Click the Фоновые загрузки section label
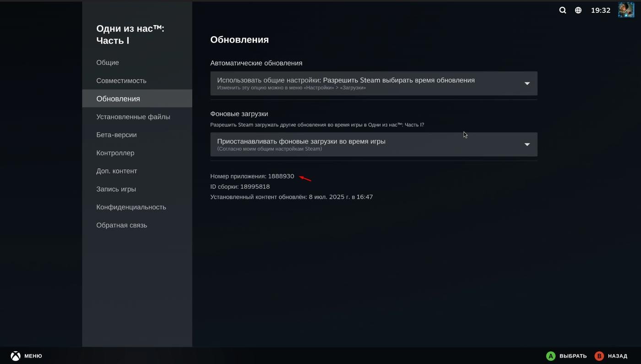The image size is (641, 364). [x=239, y=114]
